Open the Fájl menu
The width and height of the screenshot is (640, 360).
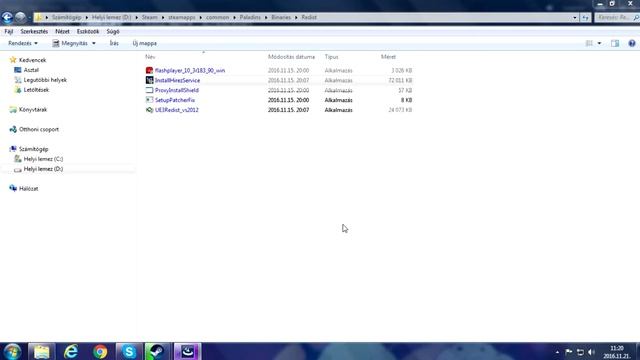[x=9, y=31]
